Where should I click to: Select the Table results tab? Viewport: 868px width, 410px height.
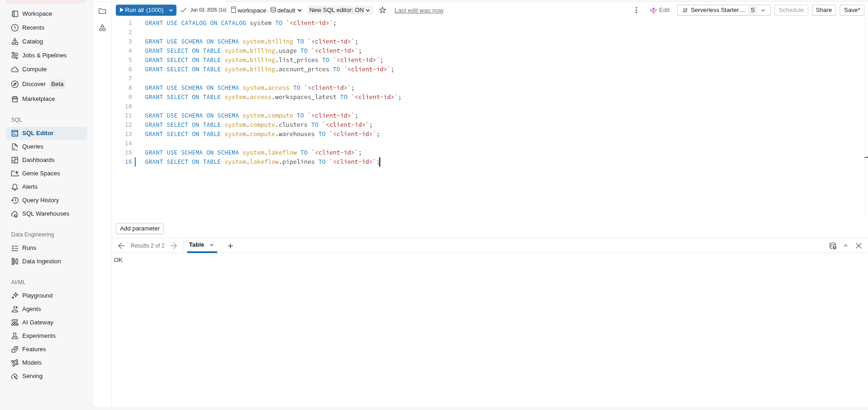pos(196,245)
